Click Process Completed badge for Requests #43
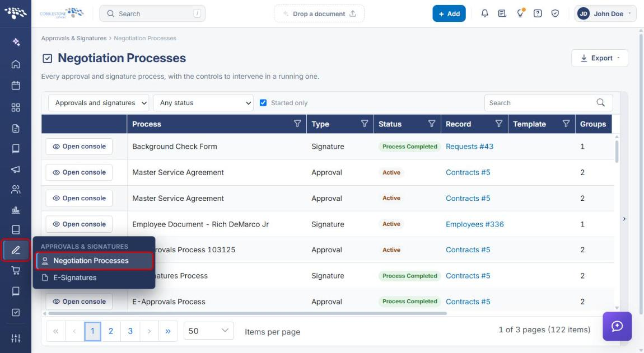Image resolution: width=644 pixels, height=353 pixels. pyautogui.click(x=409, y=147)
